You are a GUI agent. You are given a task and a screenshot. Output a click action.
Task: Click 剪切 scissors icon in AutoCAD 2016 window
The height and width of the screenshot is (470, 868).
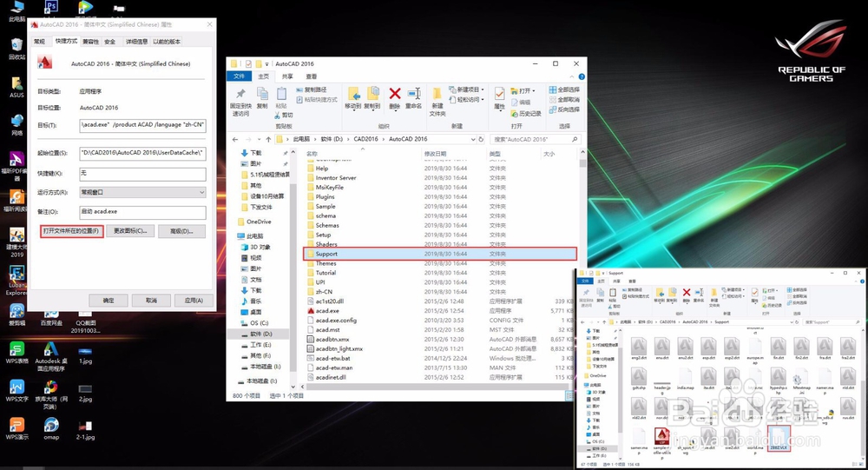[284, 116]
